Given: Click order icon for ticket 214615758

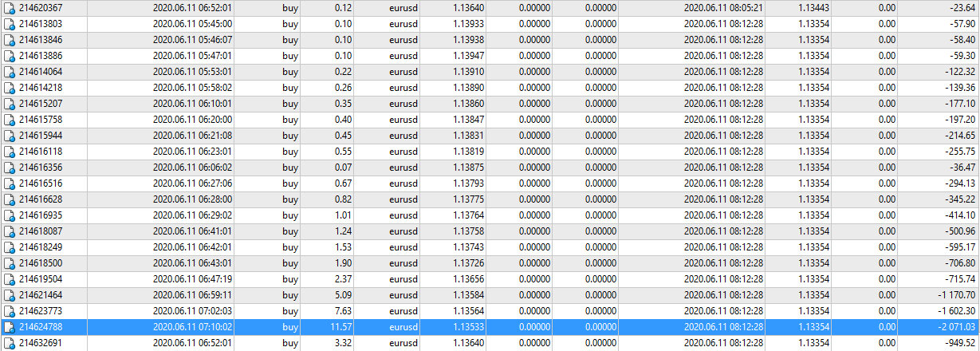Looking at the screenshot, I should pyautogui.click(x=10, y=120).
